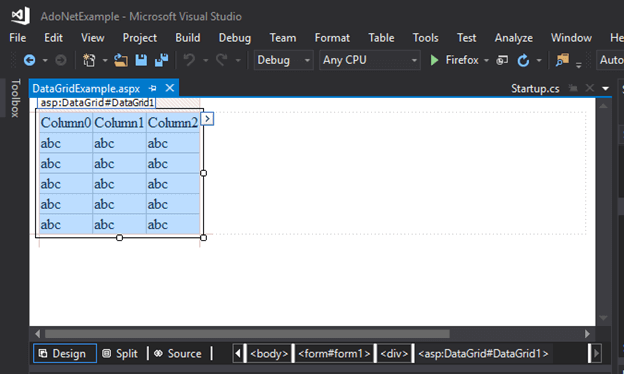Open the Debug configuration dropdown
Screen dimensions: 624x374
(283, 60)
